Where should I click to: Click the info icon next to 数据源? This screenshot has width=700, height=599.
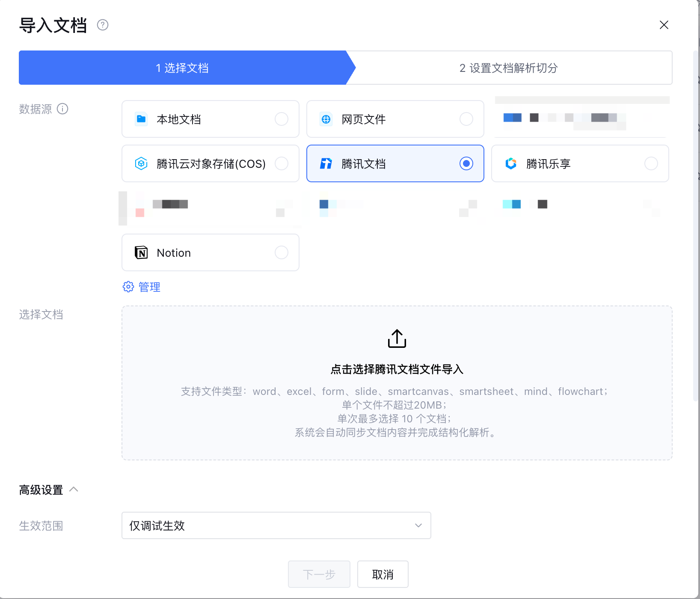pyautogui.click(x=62, y=109)
